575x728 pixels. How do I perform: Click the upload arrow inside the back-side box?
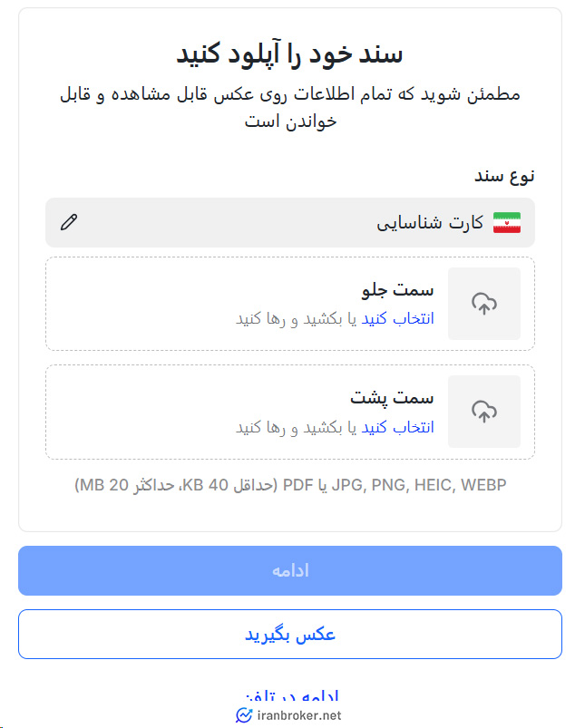tap(483, 412)
